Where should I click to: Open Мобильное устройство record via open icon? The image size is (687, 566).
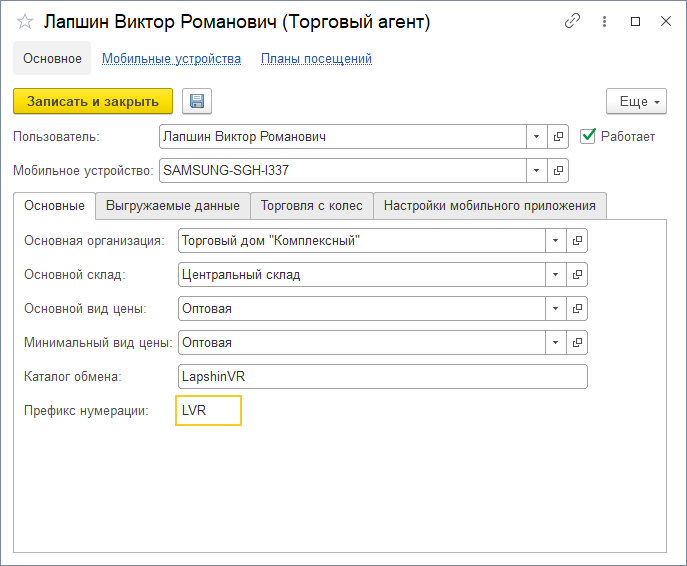[x=559, y=170]
